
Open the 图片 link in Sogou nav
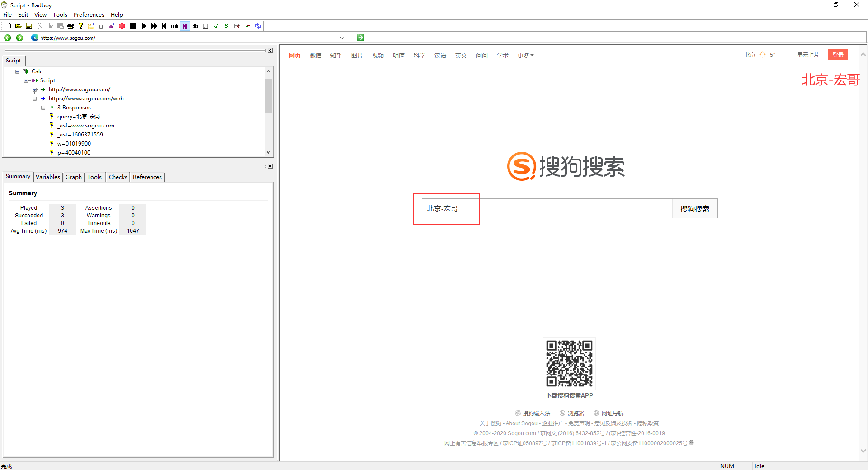pos(357,56)
